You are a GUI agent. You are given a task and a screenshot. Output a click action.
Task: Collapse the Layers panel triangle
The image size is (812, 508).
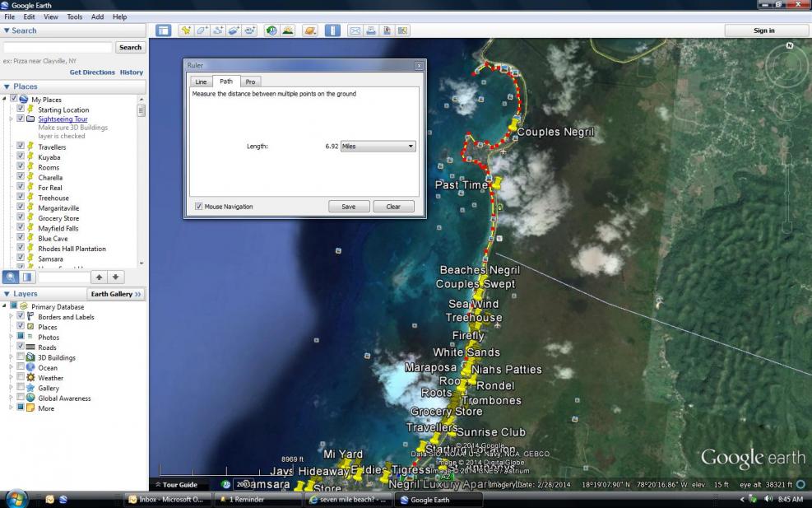[7, 294]
